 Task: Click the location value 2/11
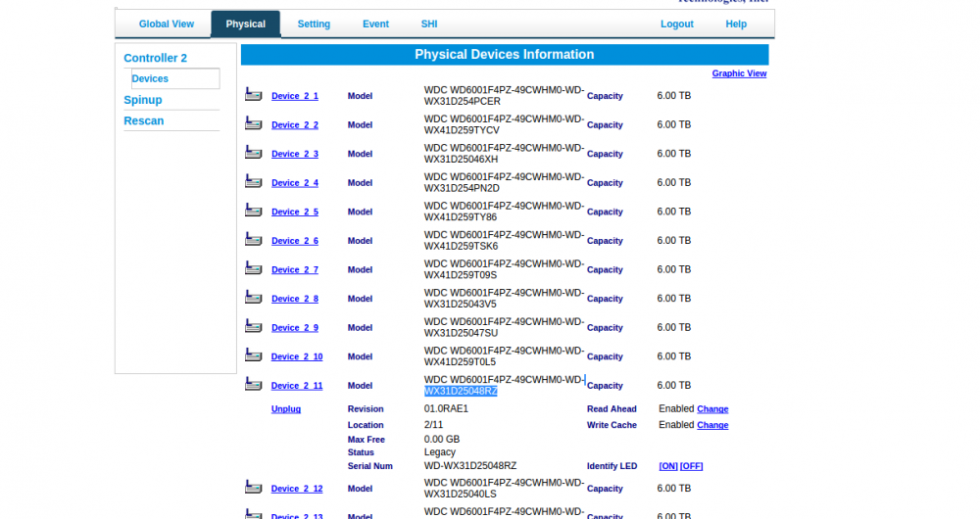[433, 425]
